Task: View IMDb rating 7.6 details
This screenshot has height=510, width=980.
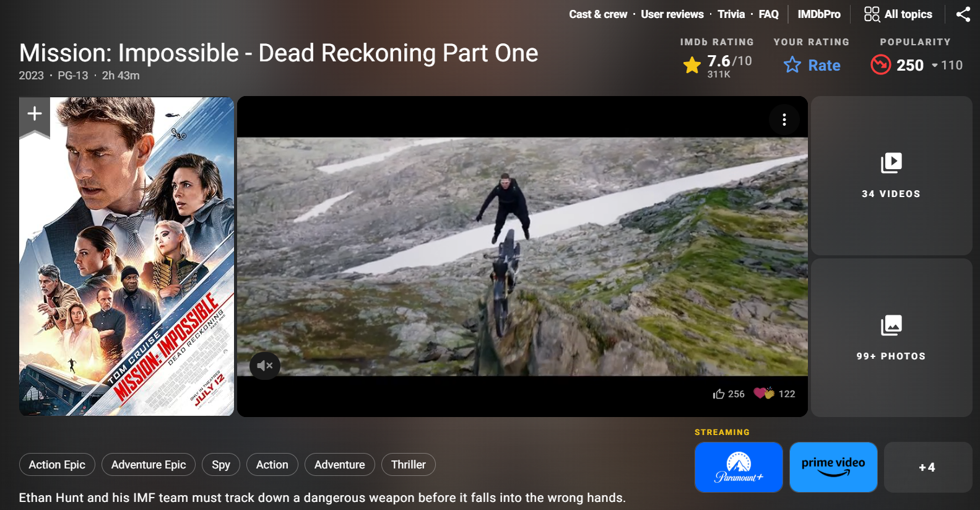Action: (x=718, y=64)
